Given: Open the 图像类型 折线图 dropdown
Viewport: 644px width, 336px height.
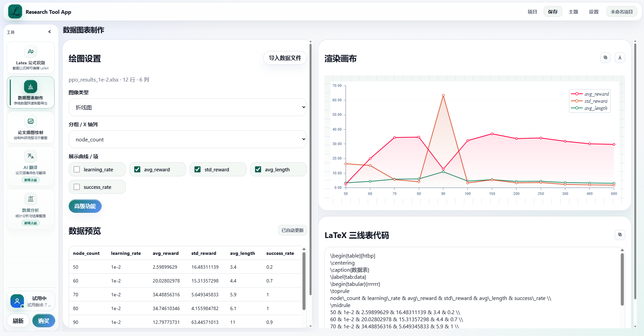Looking at the screenshot, I should (x=188, y=107).
